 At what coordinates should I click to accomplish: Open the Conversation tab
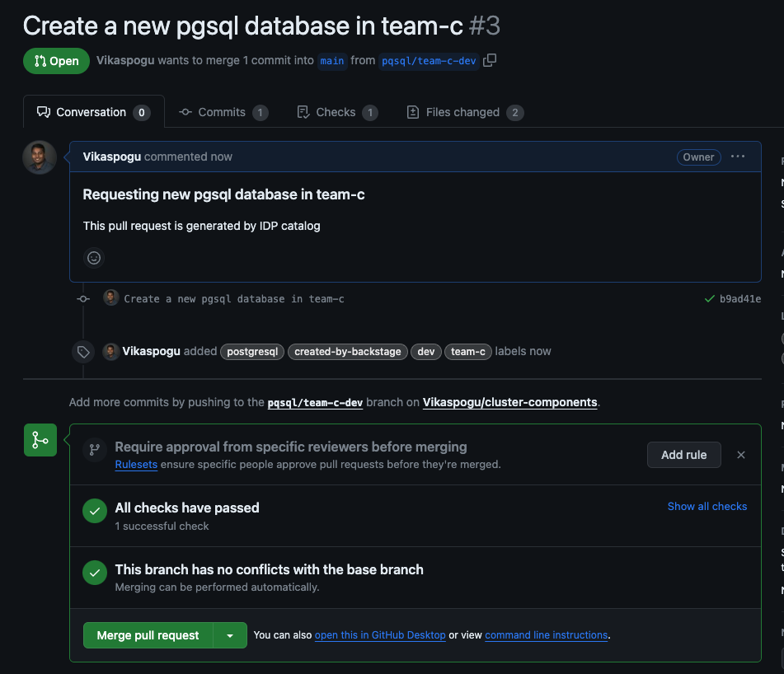[93, 112]
